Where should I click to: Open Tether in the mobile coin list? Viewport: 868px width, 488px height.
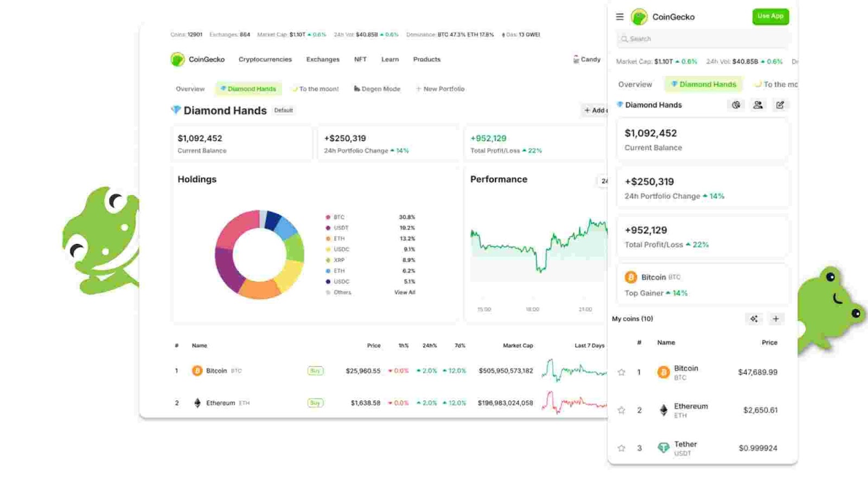pyautogui.click(x=685, y=444)
